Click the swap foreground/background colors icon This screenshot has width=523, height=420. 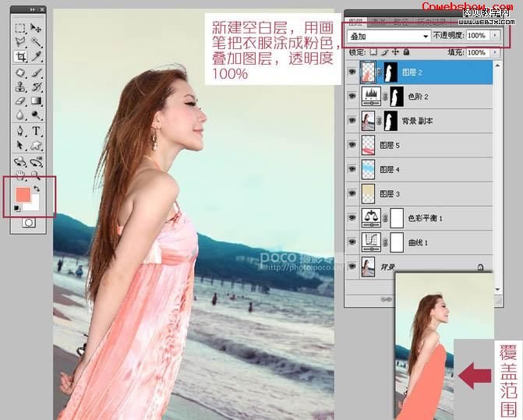click(37, 189)
